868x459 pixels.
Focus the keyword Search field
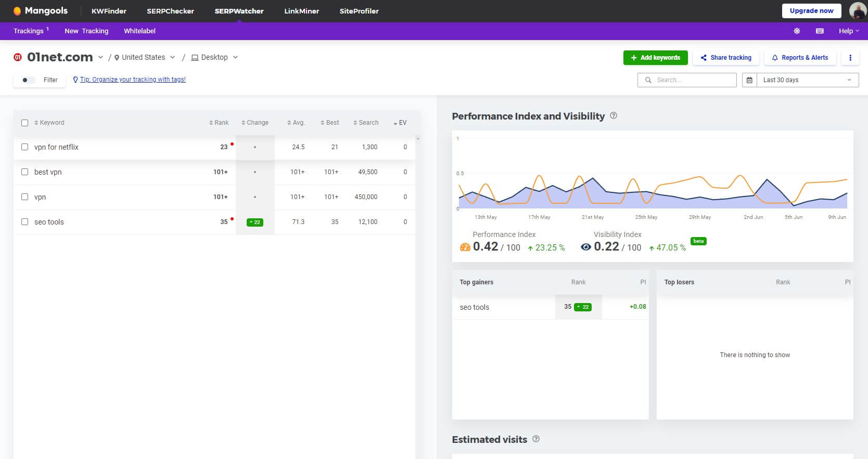coord(687,80)
